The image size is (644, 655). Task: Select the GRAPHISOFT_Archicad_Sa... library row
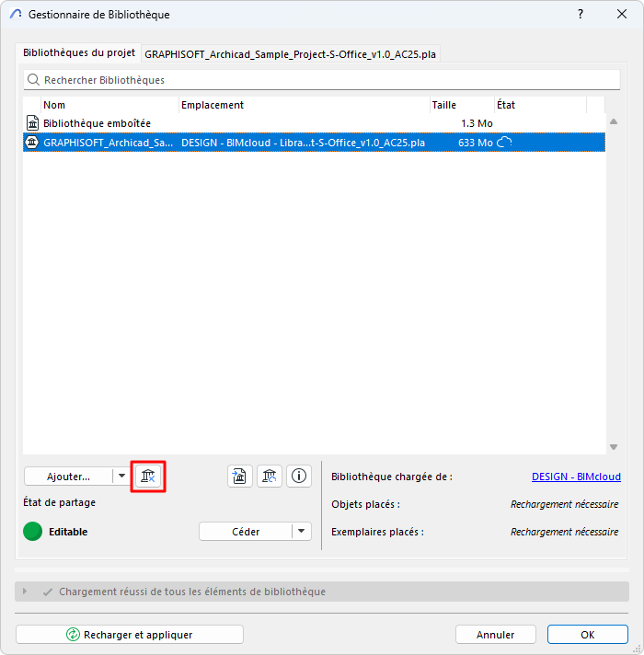click(314, 143)
